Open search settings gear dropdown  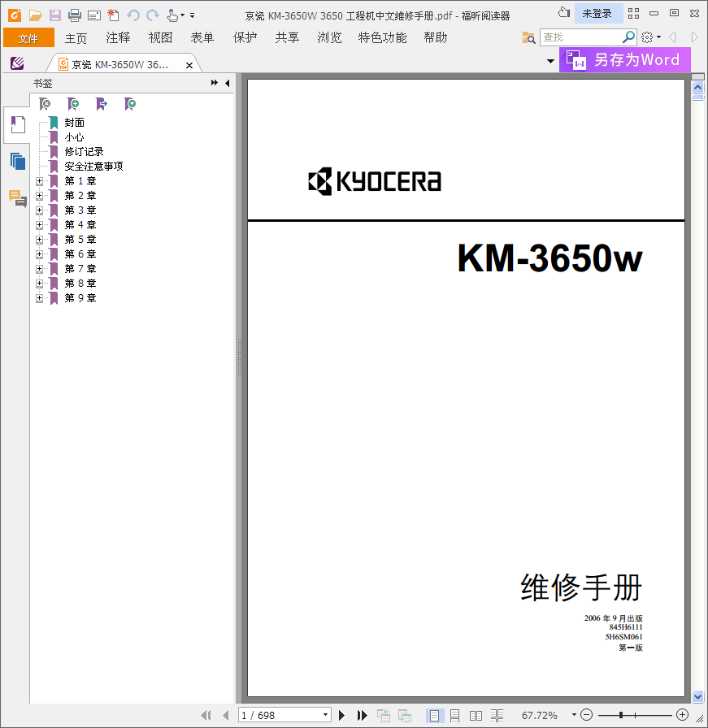651,37
